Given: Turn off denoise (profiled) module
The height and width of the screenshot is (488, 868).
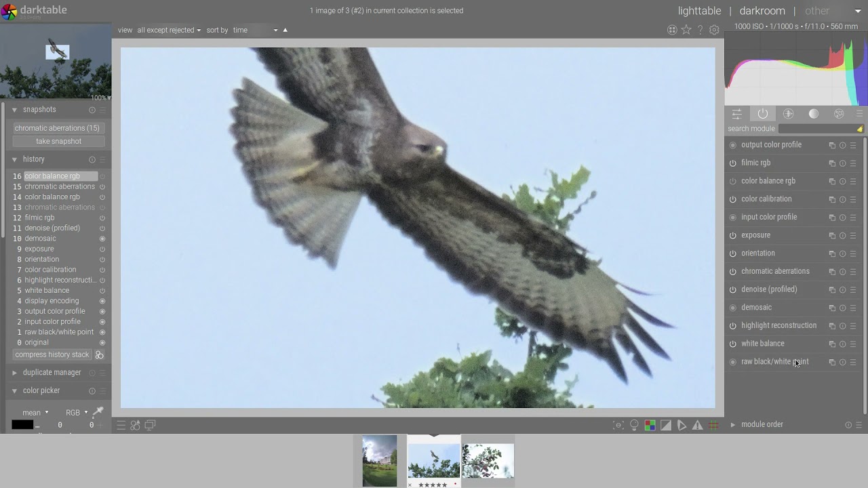Looking at the screenshot, I should point(732,289).
